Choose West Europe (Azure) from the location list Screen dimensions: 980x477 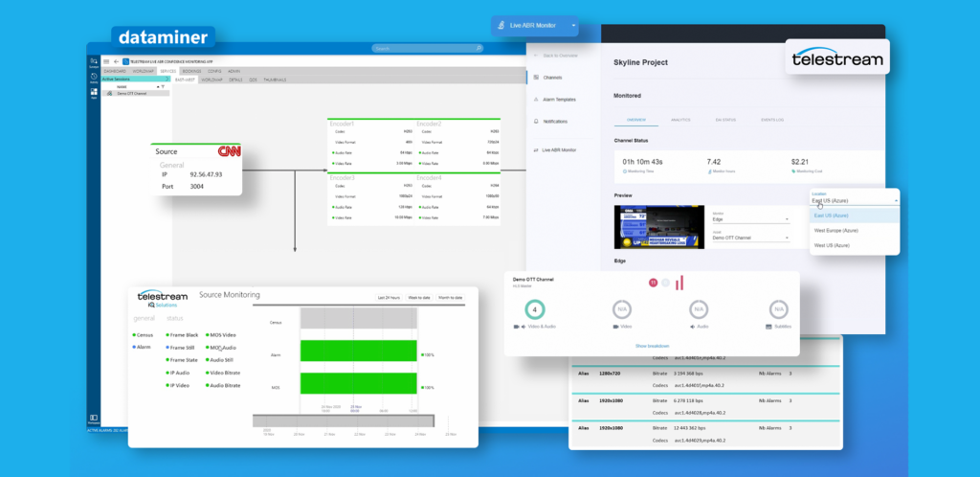coord(855,230)
